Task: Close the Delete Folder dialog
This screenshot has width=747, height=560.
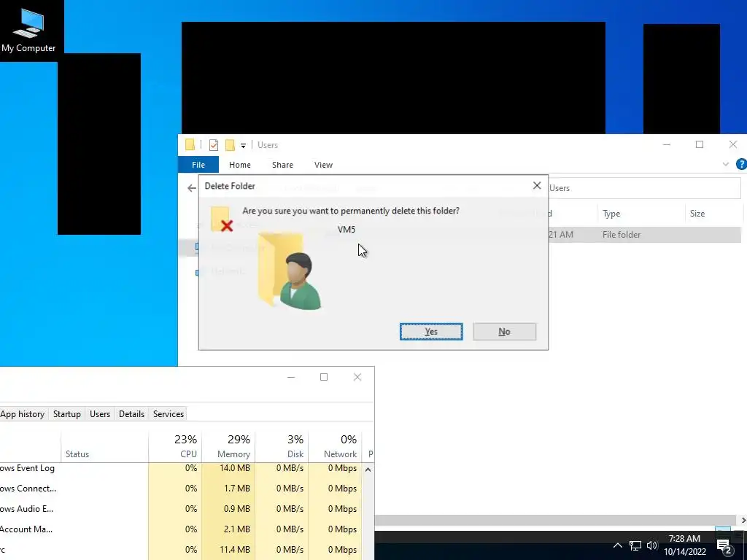Action: 537,186
